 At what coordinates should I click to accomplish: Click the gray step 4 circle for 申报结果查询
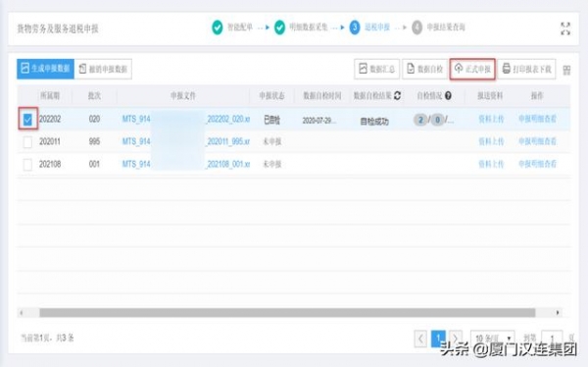click(x=417, y=27)
